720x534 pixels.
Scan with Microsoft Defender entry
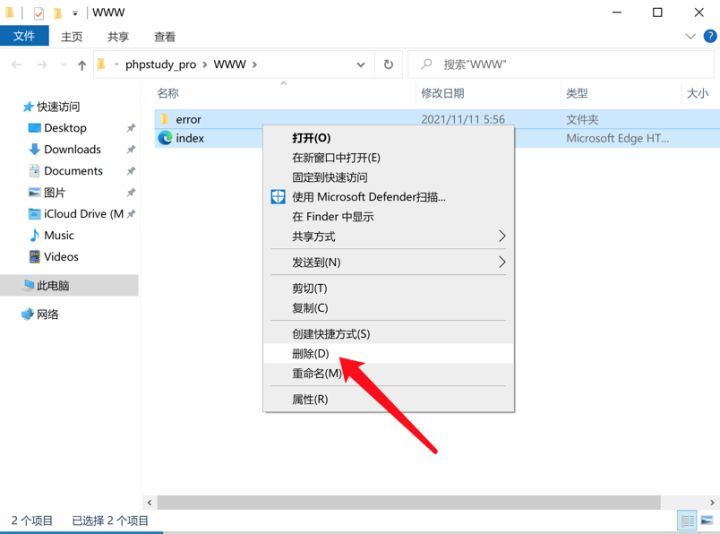(x=388, y=197)
